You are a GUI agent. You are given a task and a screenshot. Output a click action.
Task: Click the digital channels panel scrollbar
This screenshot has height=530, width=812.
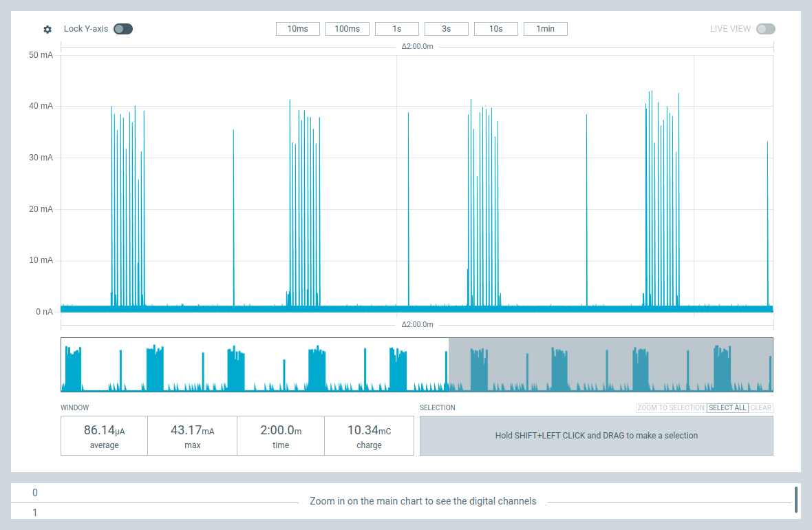click(x=796, y=500)
